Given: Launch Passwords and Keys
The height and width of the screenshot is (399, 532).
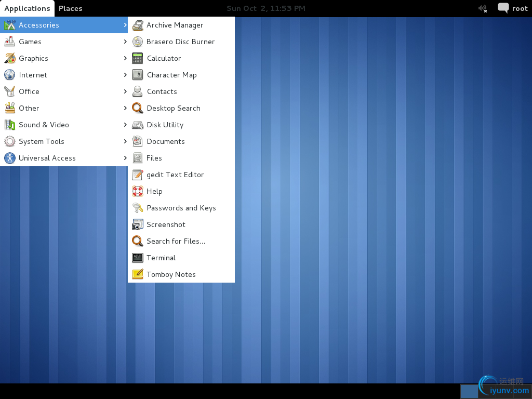Looking at the screenshot, I should (x=181, y=208).
